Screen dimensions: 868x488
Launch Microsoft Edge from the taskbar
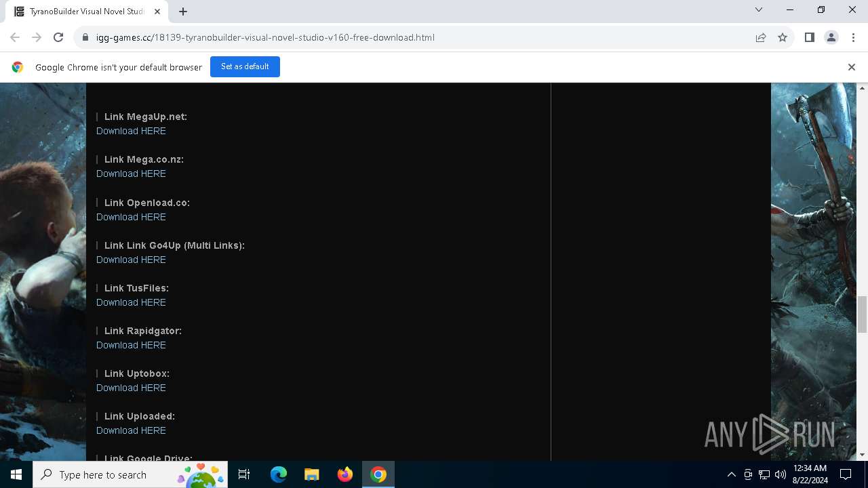click(279, 474)
